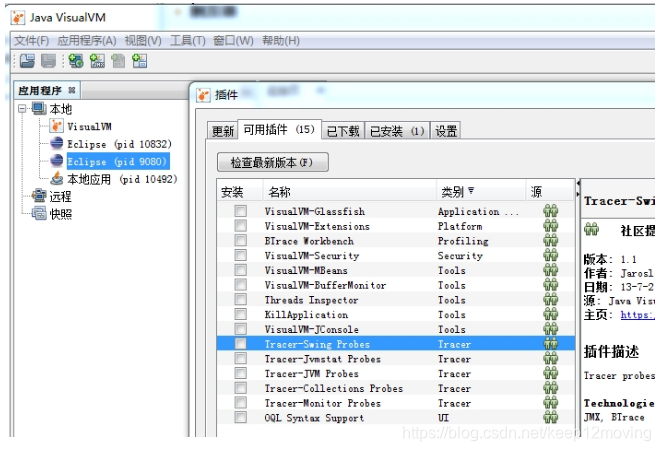Check the Tracer-Swing Probes install checkbox

241,344
